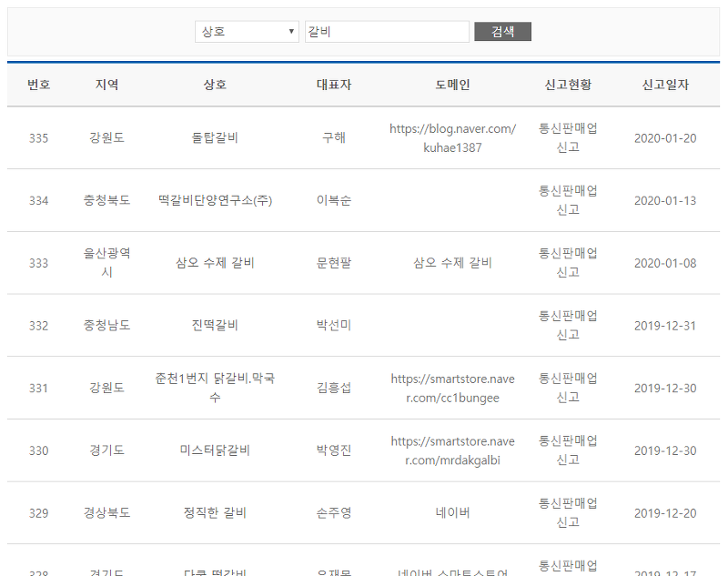Click the representative name 박선미
The width and height of the screenshot is (728, 576).
[x=332, y=325]
